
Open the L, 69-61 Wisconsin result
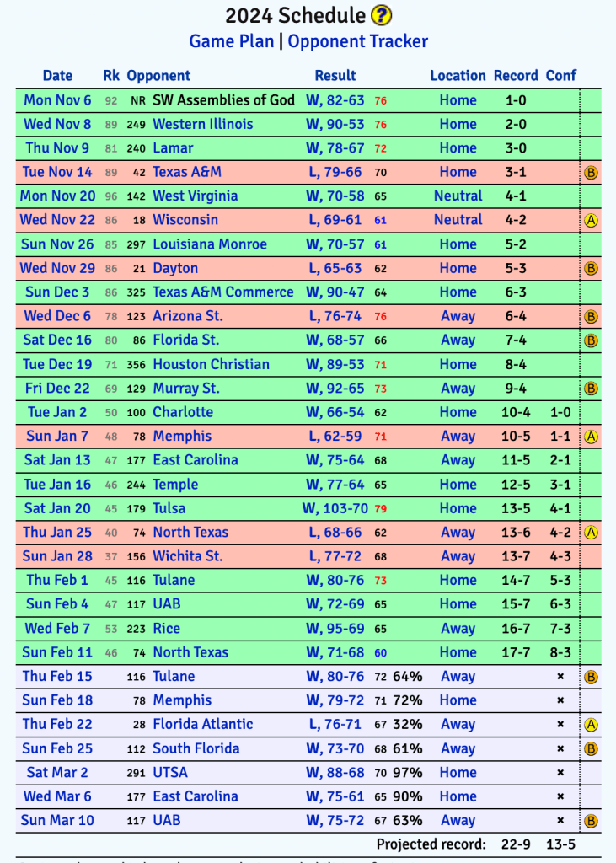coord(335,220)
